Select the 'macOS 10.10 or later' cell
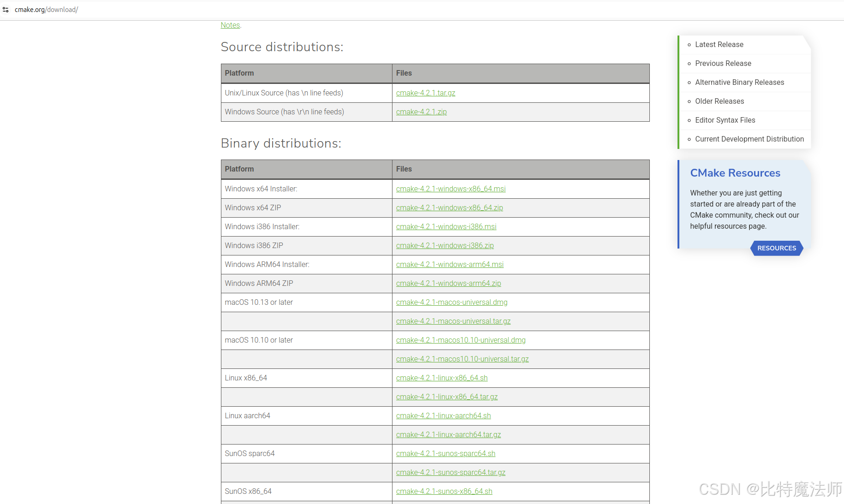Screen dimensions: 844x504 point(307,340)
